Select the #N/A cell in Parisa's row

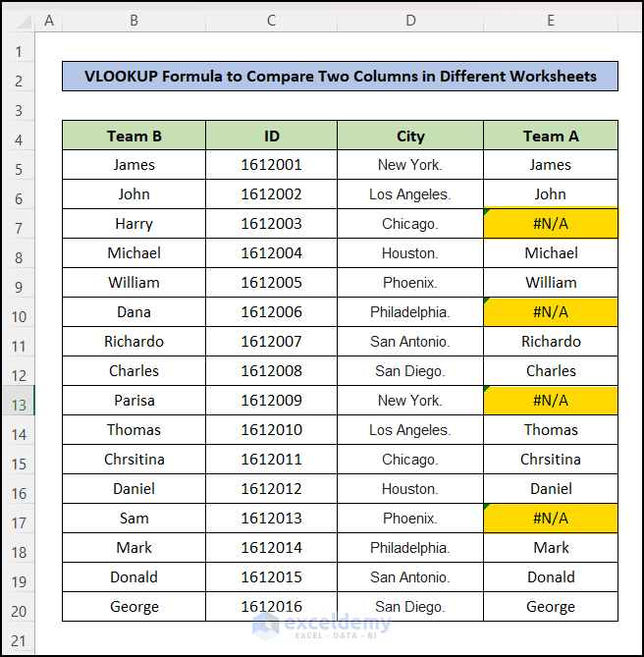click(551, 401)
